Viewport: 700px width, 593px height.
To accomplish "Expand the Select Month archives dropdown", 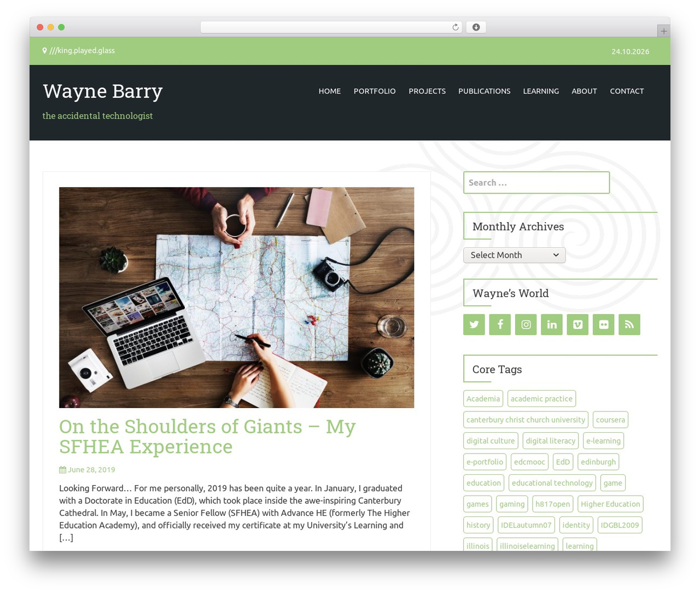I will (x=515, y=255).
